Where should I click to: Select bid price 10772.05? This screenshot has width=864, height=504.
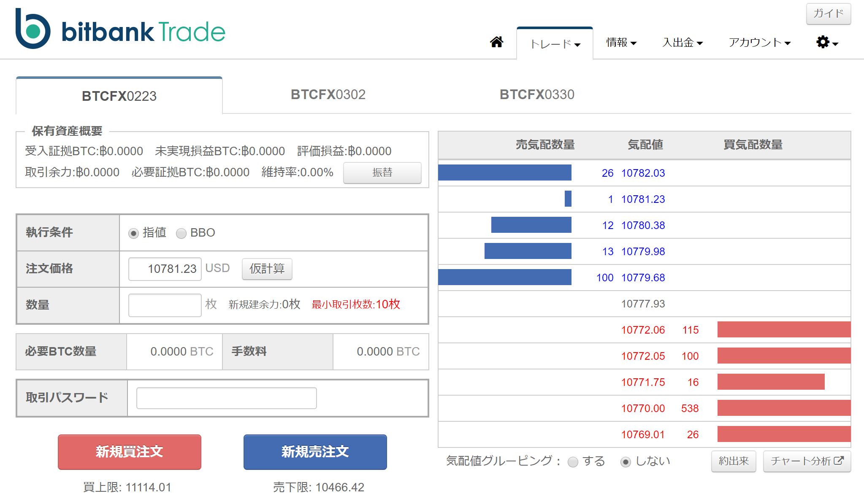(643, 356)
